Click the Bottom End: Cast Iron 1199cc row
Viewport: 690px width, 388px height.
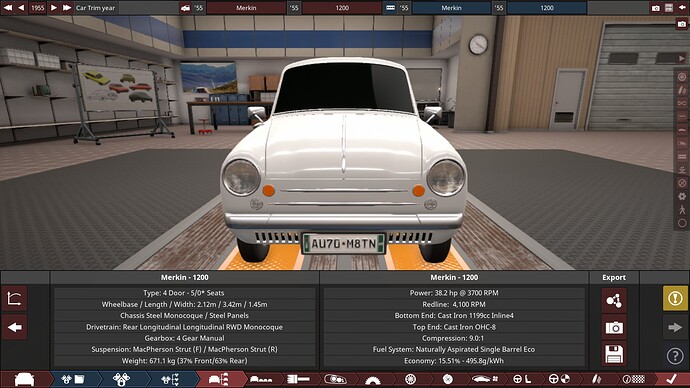click(x=454, y=316)
